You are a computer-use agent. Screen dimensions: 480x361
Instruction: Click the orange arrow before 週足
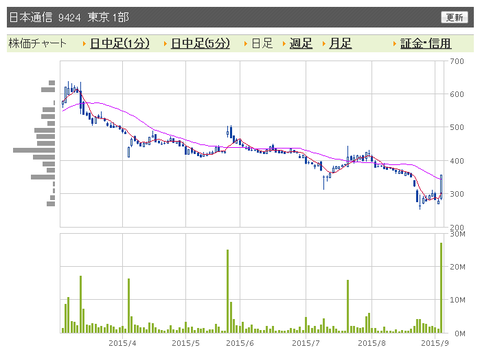point(284,44)
